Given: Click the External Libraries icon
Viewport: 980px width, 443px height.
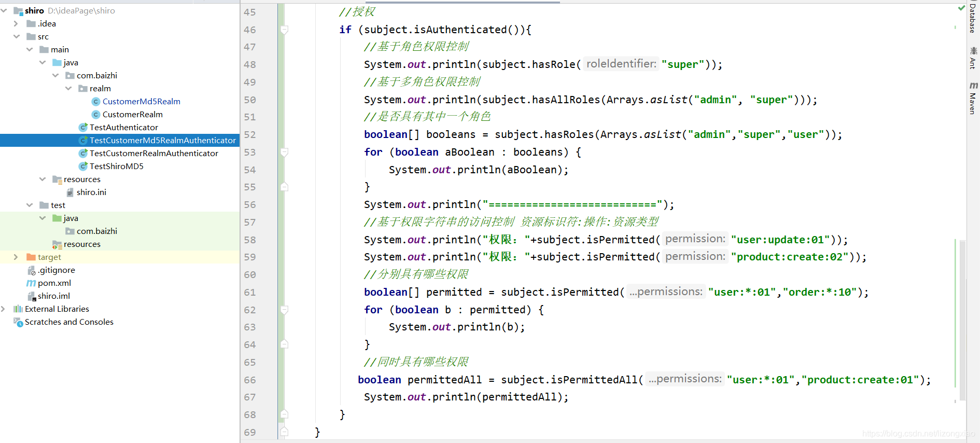Looking at the screenshot, I should [x=18, y=309].
